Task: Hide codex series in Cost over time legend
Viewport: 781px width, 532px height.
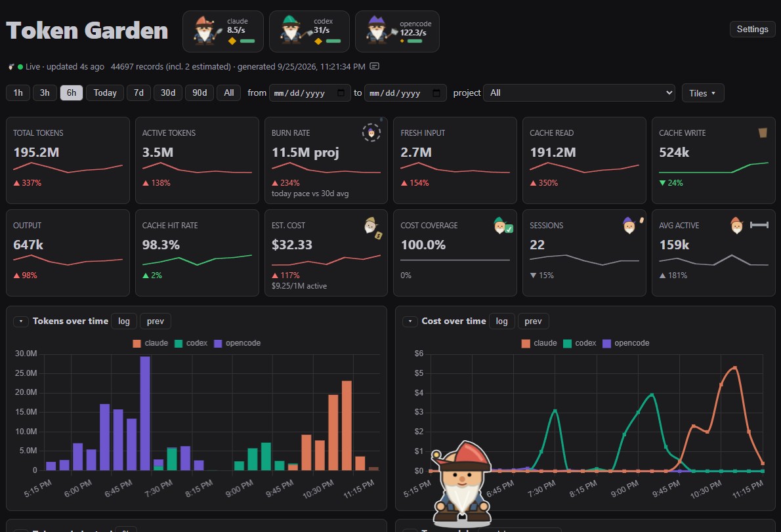Action: (x=580, y=343)
